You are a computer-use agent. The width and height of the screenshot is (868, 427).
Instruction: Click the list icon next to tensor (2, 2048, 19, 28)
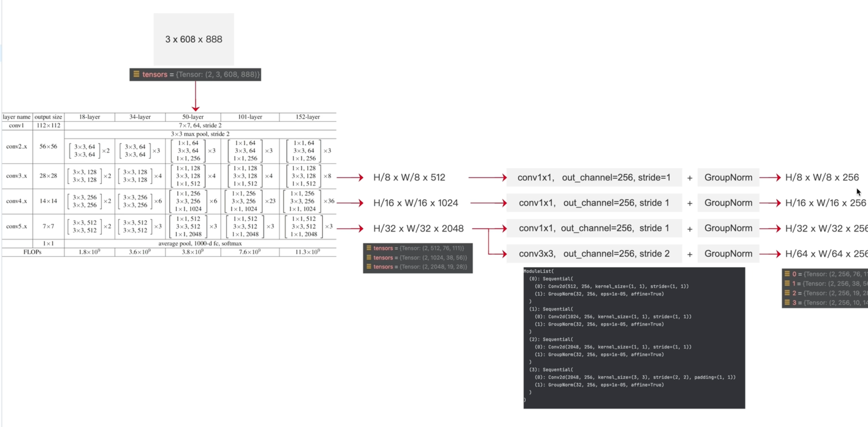369,266
